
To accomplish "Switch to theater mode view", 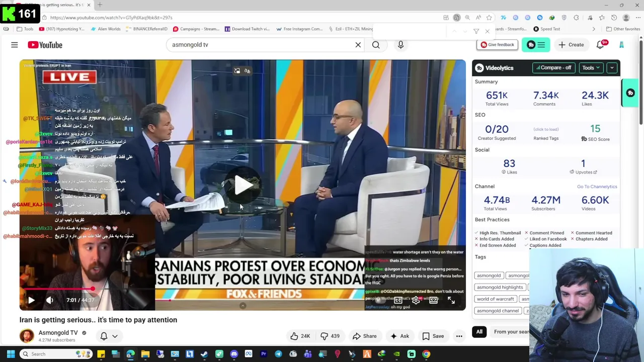I will tap(433, 300).
